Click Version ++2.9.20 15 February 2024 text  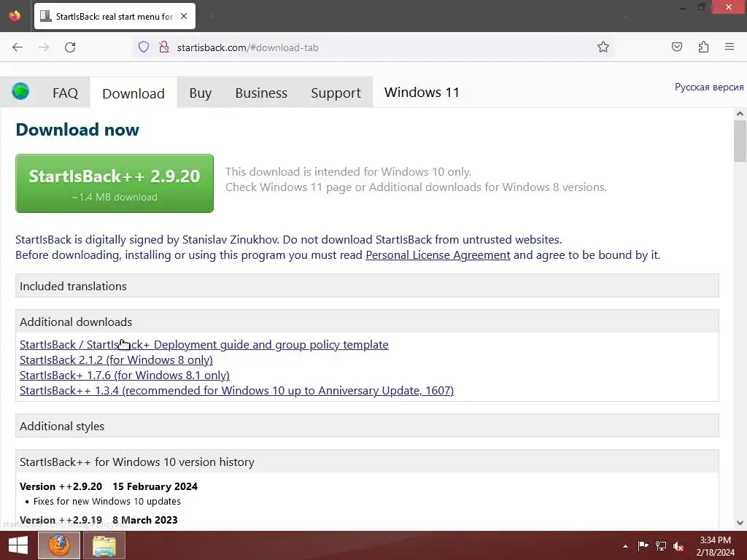point(109,486)
